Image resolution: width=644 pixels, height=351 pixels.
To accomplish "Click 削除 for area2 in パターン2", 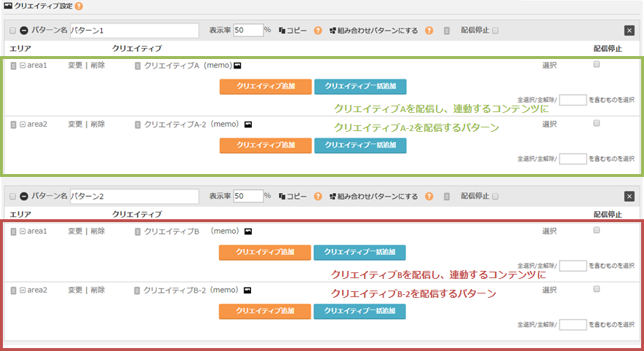I will coord(98,290).
